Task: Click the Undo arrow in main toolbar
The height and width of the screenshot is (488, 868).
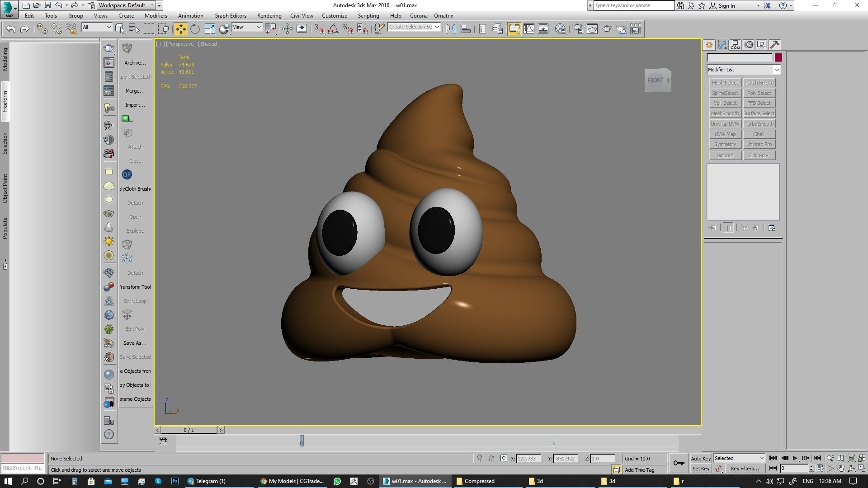Action: coord(11,29)
